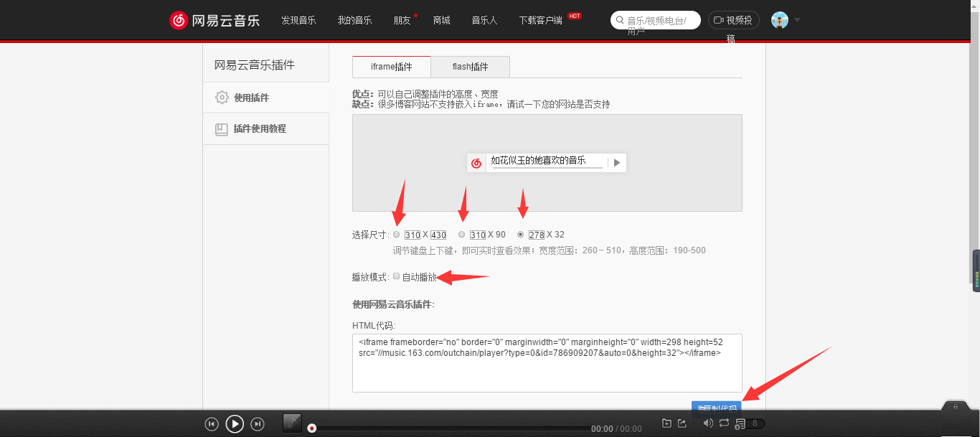Click the 430 height field
This screenshot has height=437, width=980.
click(438, 235)
